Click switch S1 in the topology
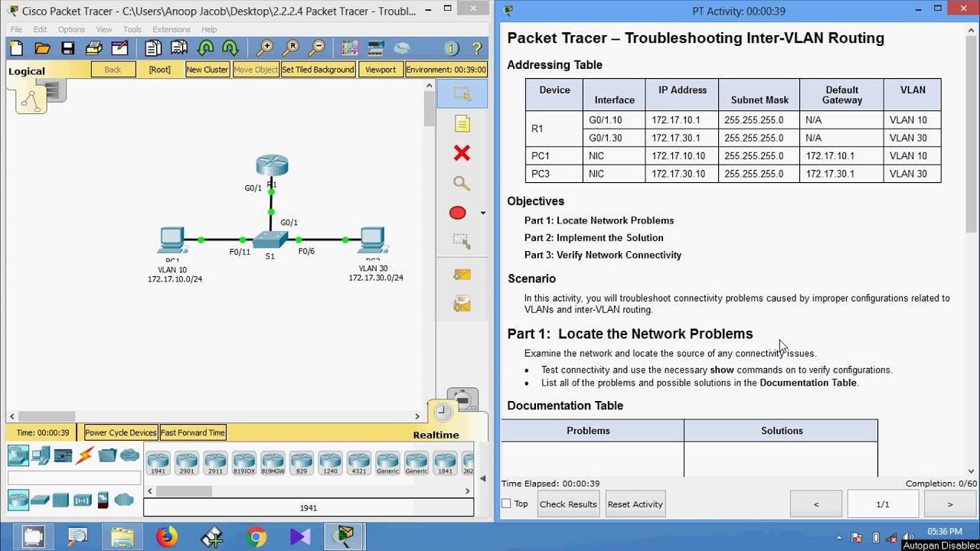 pos(271,240)
